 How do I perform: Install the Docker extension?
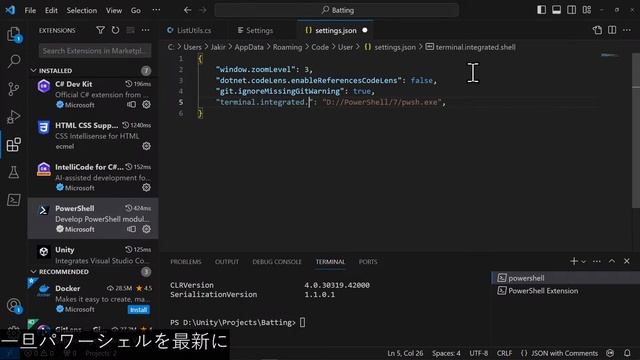[x=138, y=310]
